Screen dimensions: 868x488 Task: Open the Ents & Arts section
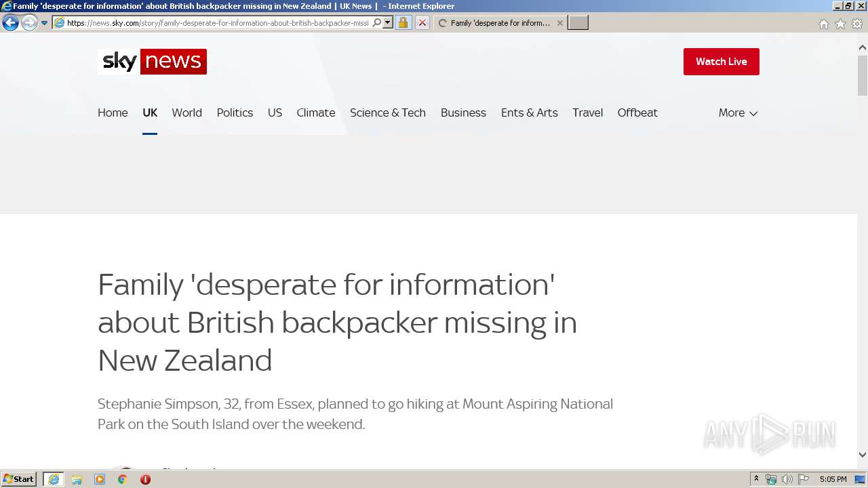(529, 113)
